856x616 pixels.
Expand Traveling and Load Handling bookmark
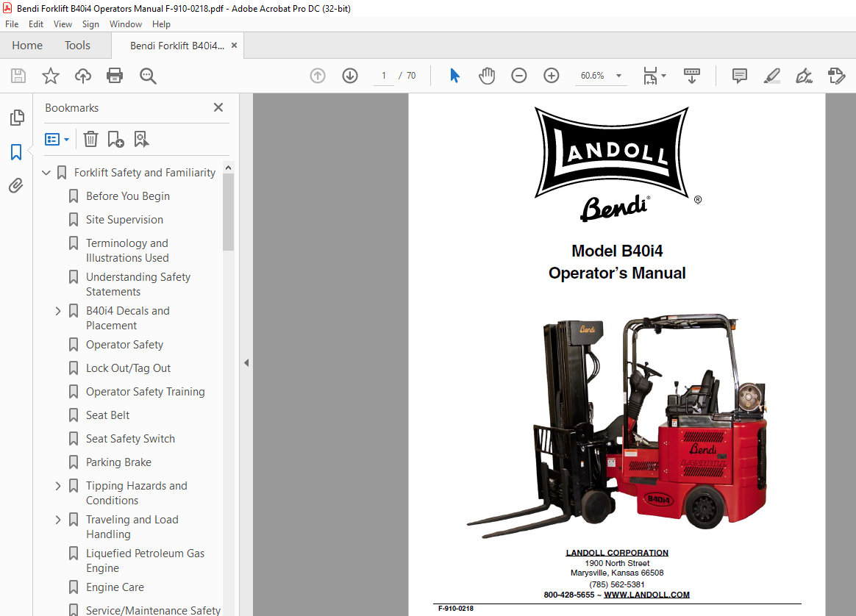58,520
